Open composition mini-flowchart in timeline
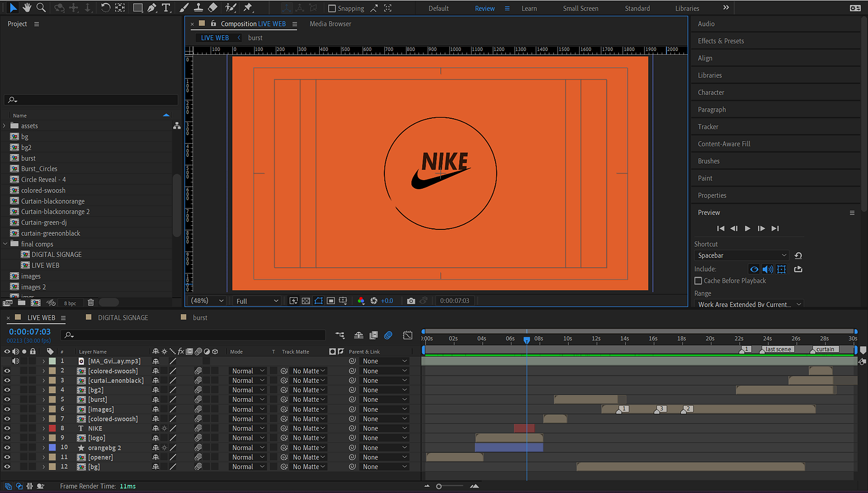The width and height of the screenshot is (868, 493). [x=340, y=335]
